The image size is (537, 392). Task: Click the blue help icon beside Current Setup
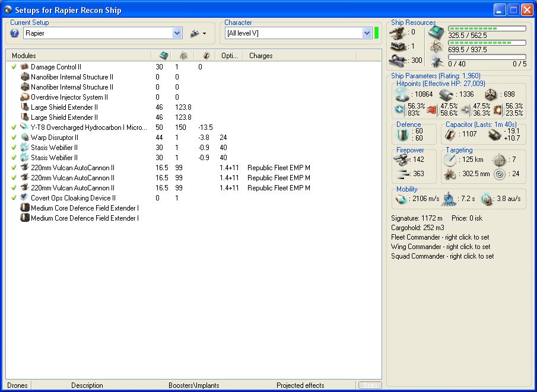click(x=15, y=33)
